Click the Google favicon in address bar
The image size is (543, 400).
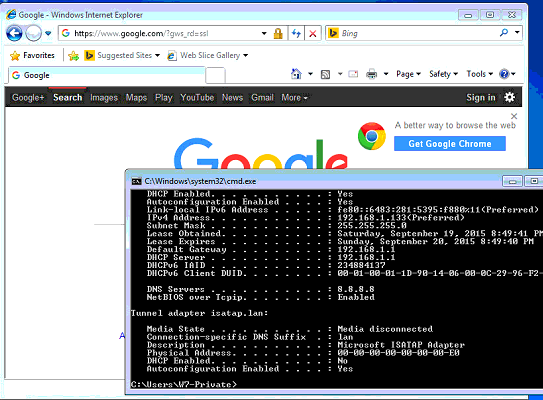pos(66,33)
